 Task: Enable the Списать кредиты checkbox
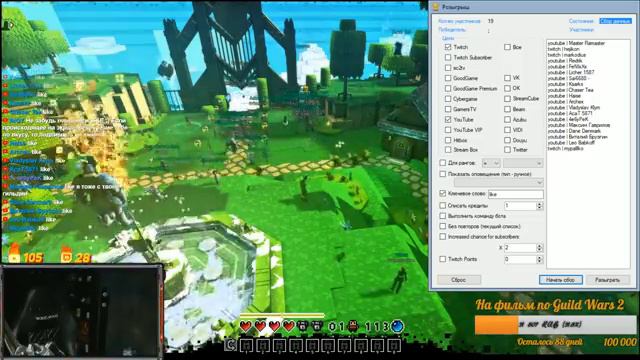[443, 205]
